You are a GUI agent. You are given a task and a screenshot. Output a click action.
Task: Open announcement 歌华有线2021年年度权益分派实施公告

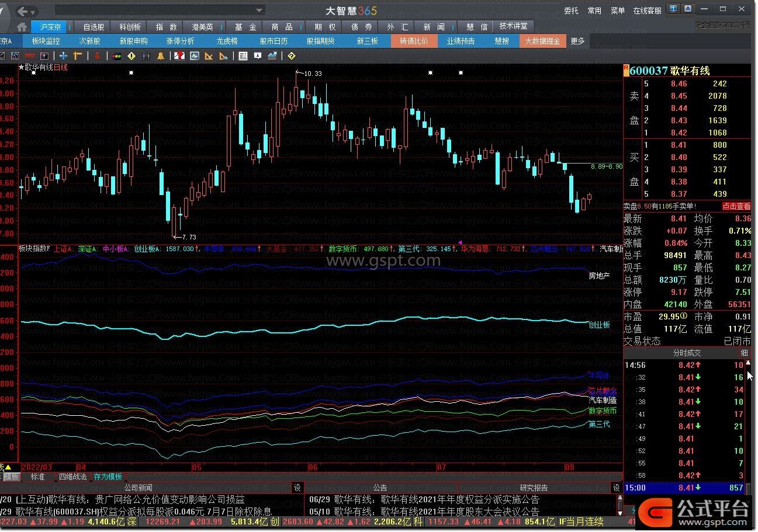click(460, 500)
